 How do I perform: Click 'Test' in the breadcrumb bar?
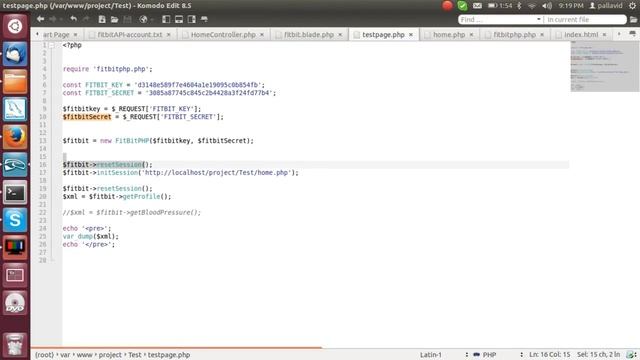135,355
